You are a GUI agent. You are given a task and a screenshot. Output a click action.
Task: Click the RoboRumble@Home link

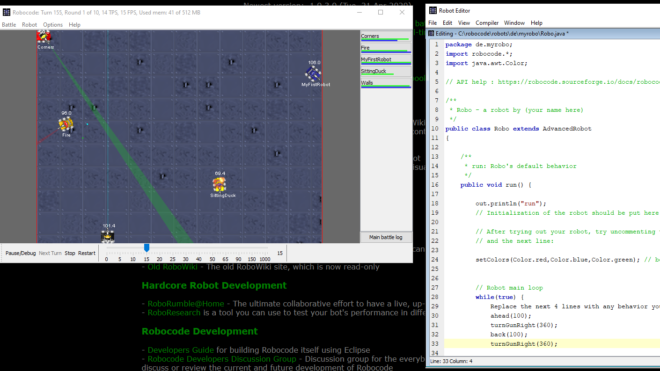pos(186,304)
